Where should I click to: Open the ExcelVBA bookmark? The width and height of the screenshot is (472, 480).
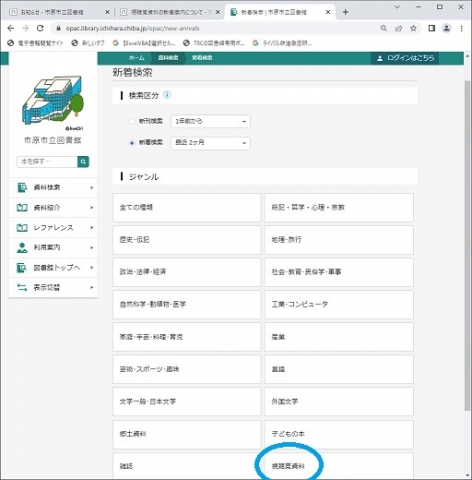pyautogui.click(x=144, y=43)
